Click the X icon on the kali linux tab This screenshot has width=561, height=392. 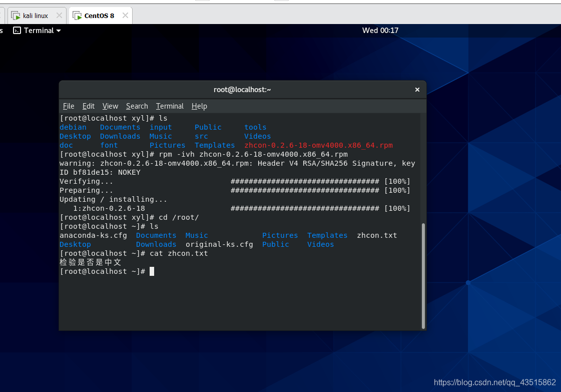coord(59,15)
